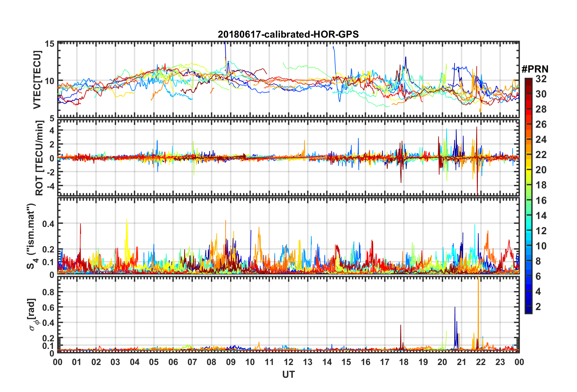The image size is (577, 392).
Task: Click the colorbar tick label 24
Action: pos(541,140)
